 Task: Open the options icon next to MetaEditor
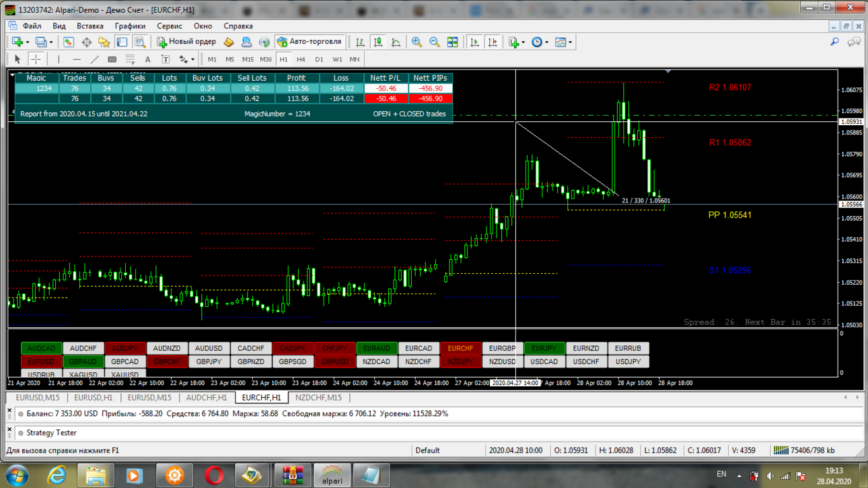[246, 42]
